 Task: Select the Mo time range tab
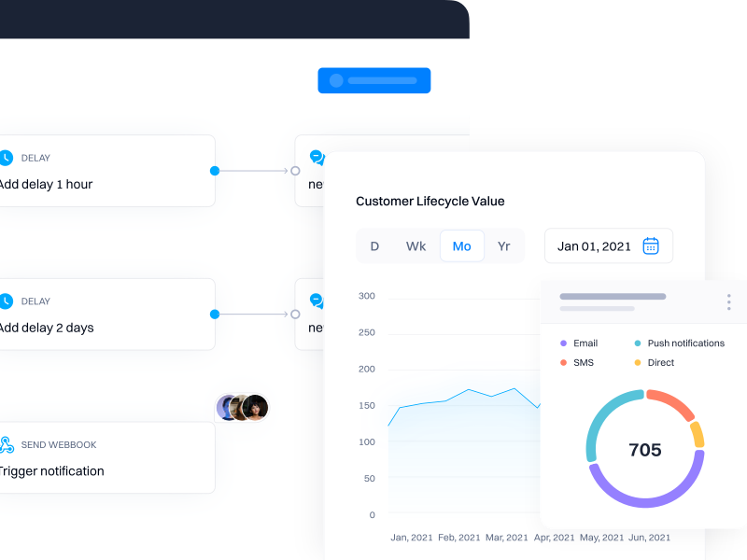pos(462,246)
